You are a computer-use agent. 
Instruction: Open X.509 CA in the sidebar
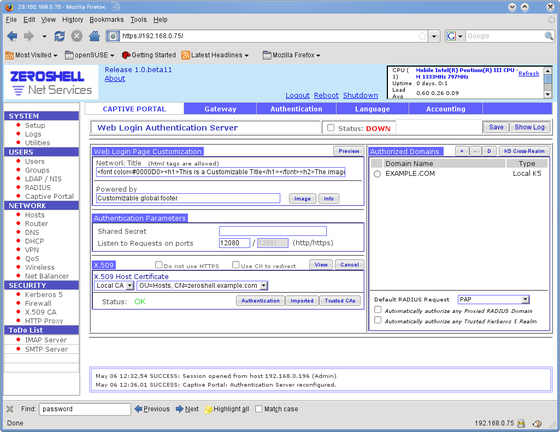[40, 312]
